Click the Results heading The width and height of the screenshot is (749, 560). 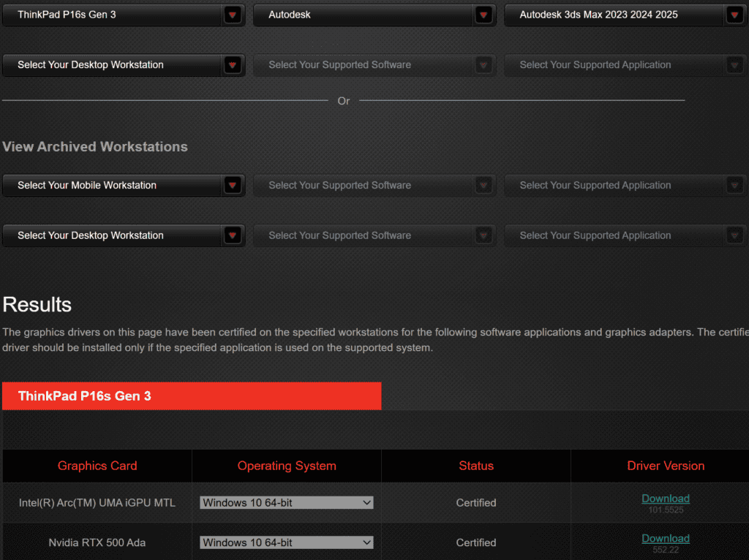click(x=37, y=305)
